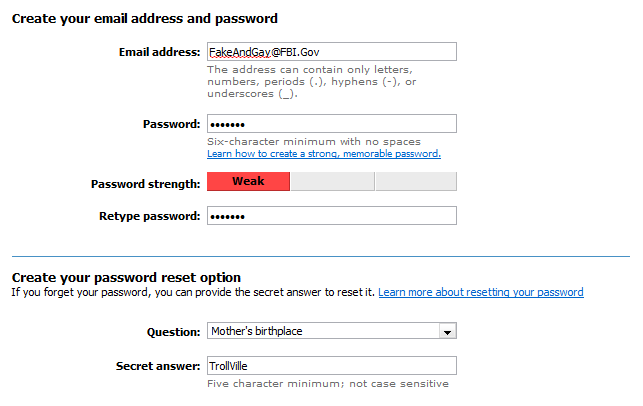Click into the Retype password field
Viewport: 643px width, 406px height.
[331, 216]
